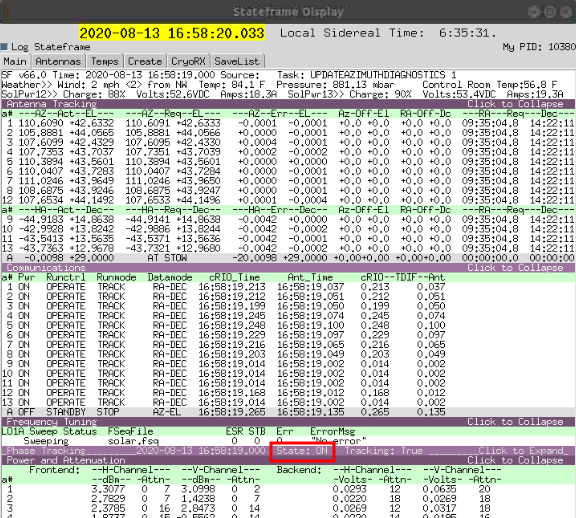Maximize the Stateframe Display window
This screenshot has height=518, width=576.
click(x=550, y=12)
